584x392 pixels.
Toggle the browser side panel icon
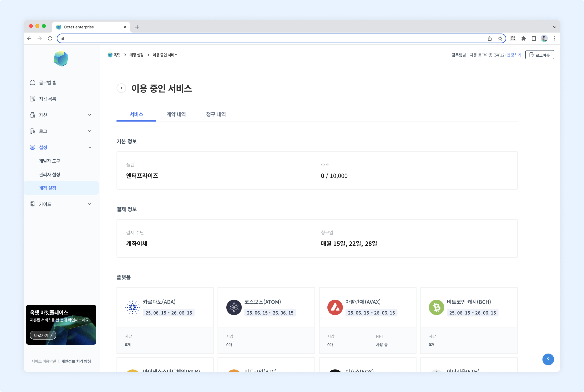534,38
